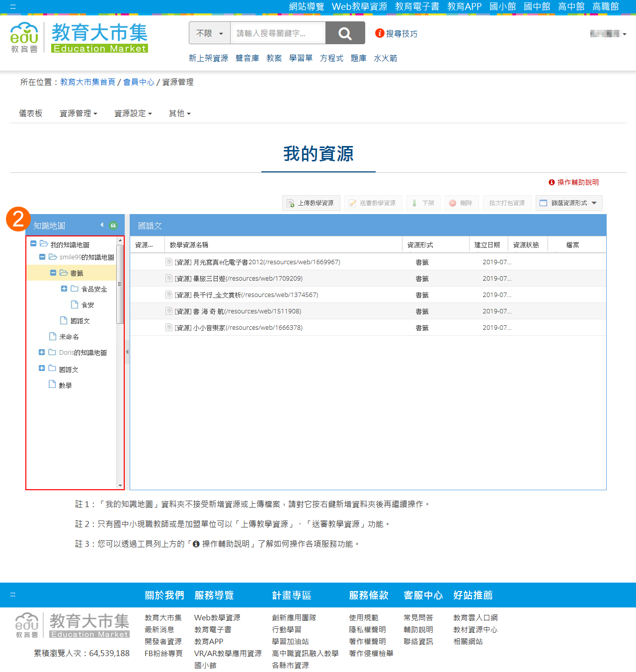This screenshot has height=672, width=636.
Task: Expand the 食品安全 folder node
Action: [64, 289]
